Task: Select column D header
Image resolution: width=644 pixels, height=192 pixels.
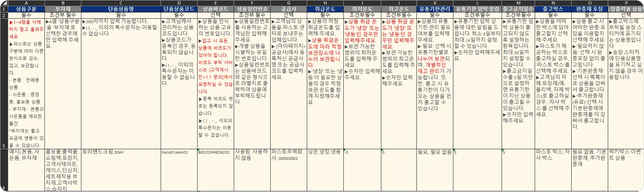Action: [179, 3]
